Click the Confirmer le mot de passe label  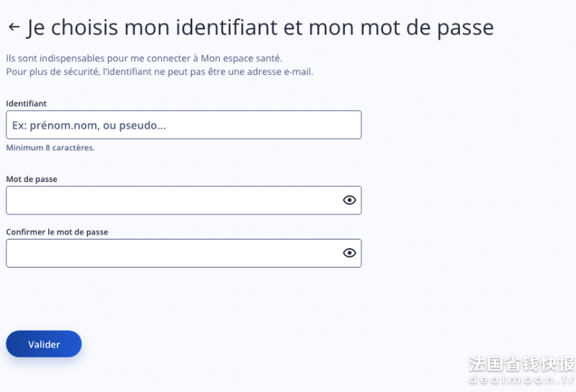tap(57, 232)
